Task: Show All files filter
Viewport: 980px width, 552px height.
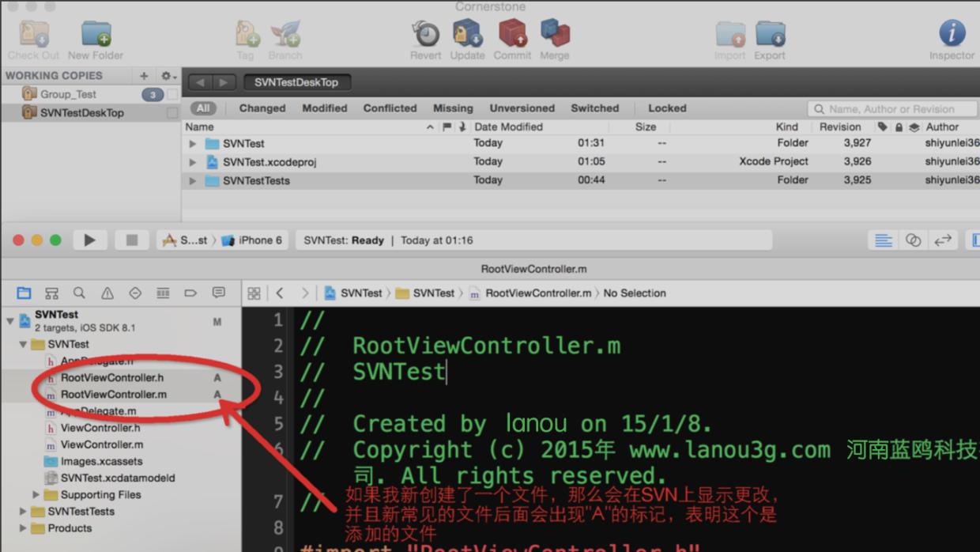Action: pyautogui.click(x=203, y=108)
